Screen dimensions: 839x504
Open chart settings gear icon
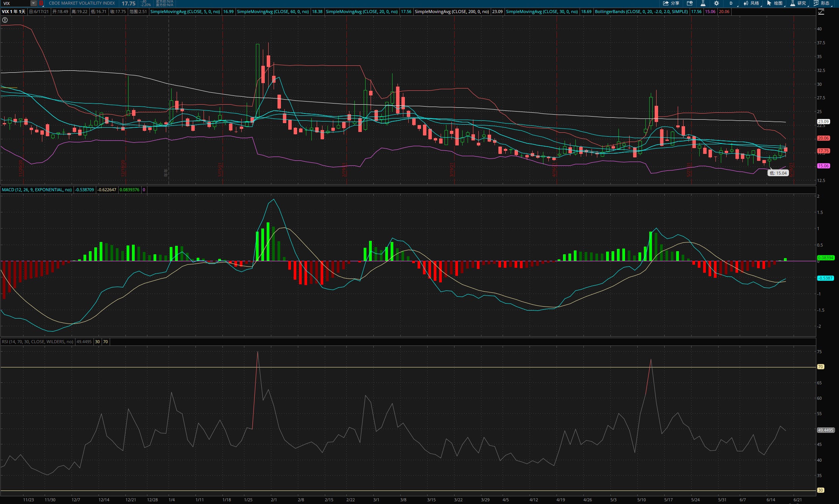(x=716, y=3)
